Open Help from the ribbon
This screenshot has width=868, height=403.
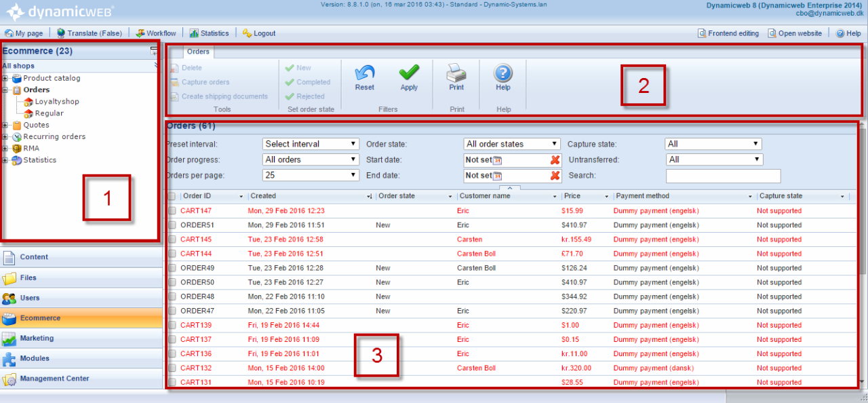click(x=502, y=73)
